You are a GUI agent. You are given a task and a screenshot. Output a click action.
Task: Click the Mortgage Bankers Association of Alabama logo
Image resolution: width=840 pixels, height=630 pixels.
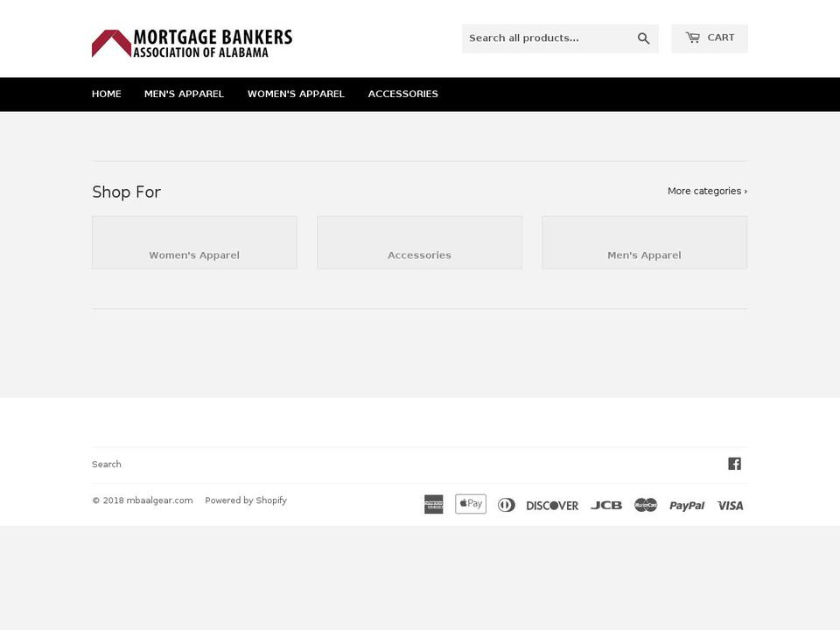192,43
